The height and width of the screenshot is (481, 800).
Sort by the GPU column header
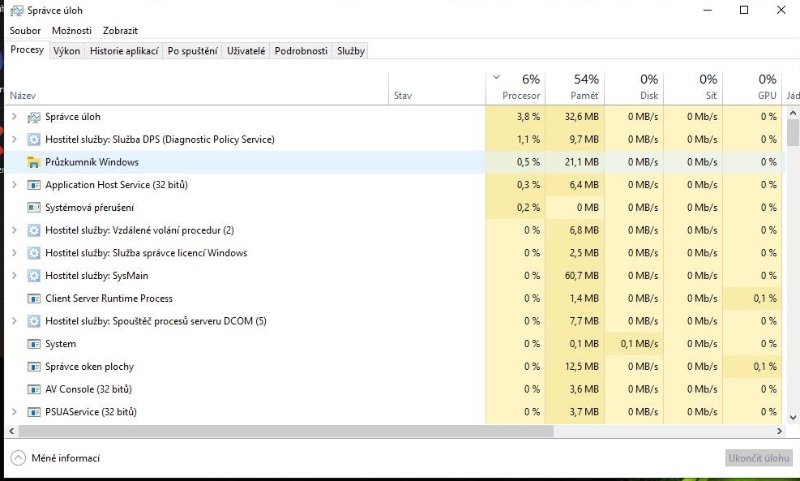point(753,88)
